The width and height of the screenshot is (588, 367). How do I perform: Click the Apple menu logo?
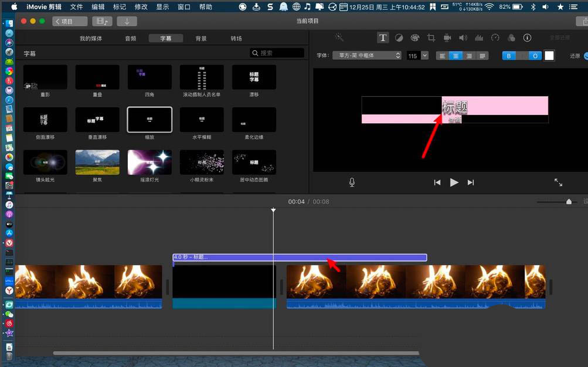coord(14,7)
